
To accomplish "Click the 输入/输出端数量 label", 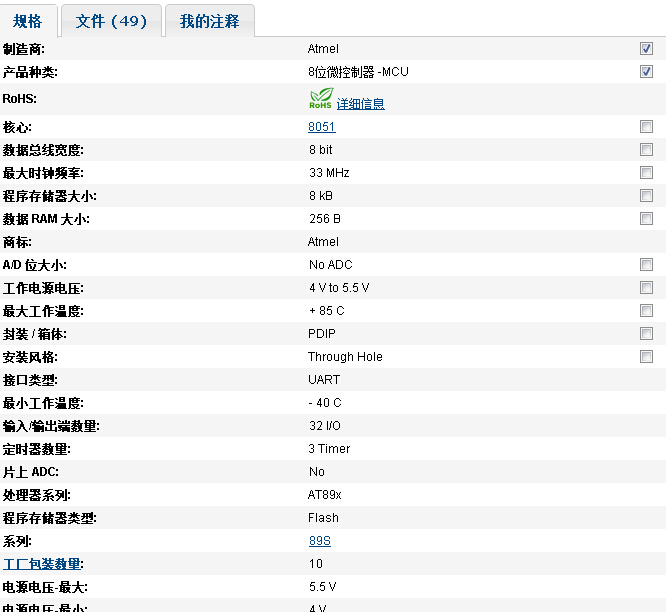I will tap(51, 426).
